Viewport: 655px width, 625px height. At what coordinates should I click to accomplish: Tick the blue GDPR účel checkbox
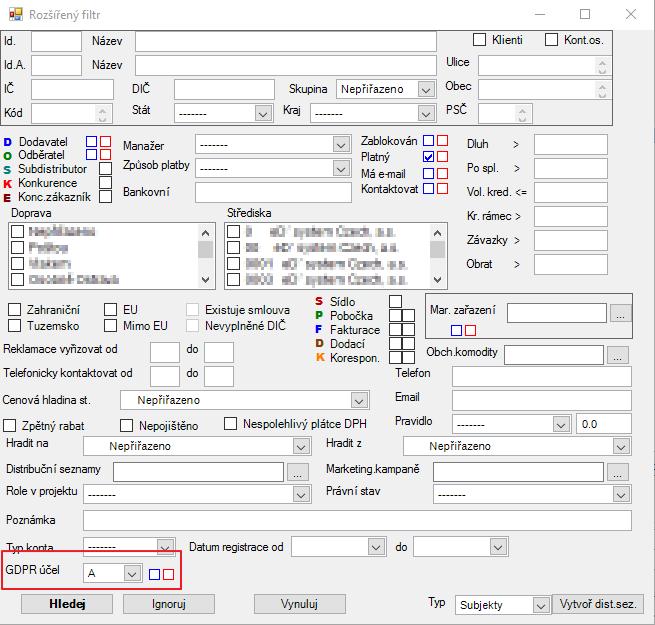[154, 574]
